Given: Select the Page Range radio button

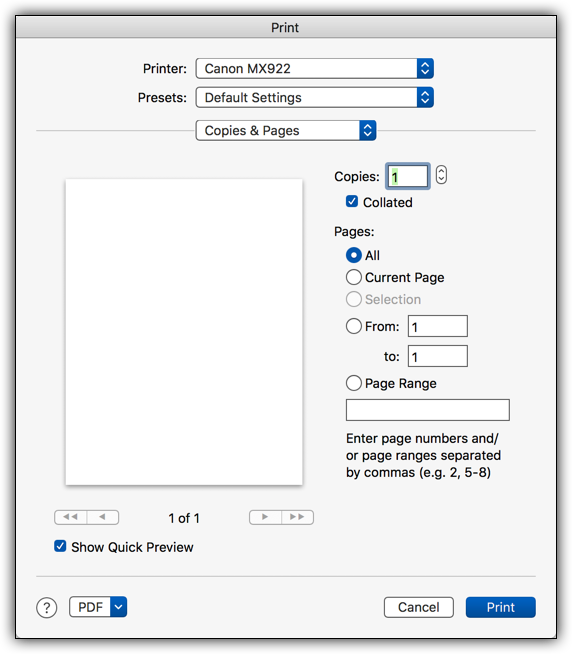Looking at the screenshot, I should tap(353, 383).
